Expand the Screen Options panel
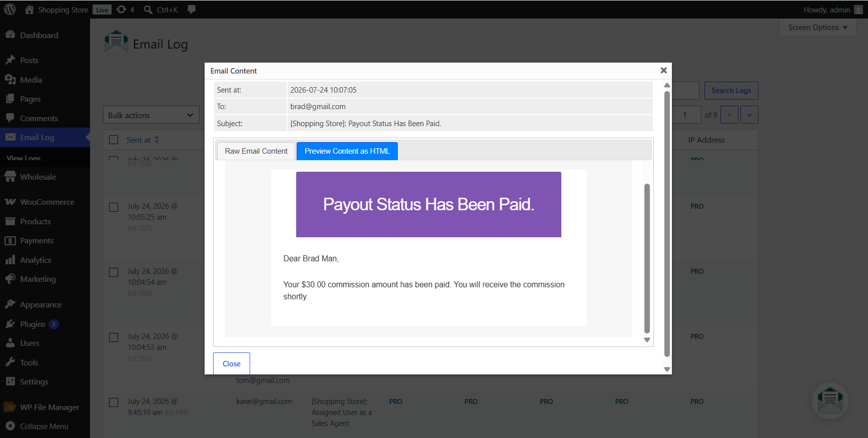868x438 pixels. tap(817, 28)
